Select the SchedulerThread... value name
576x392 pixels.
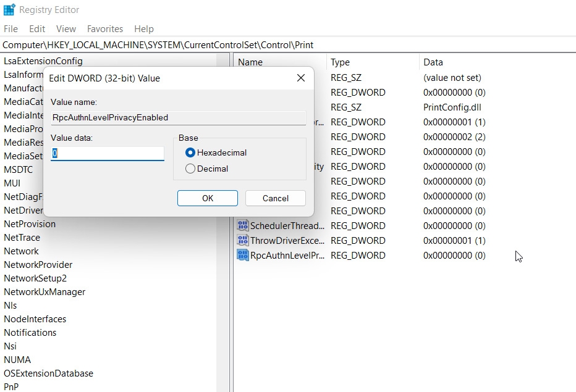pyautogui.click(x=287, y=226)
